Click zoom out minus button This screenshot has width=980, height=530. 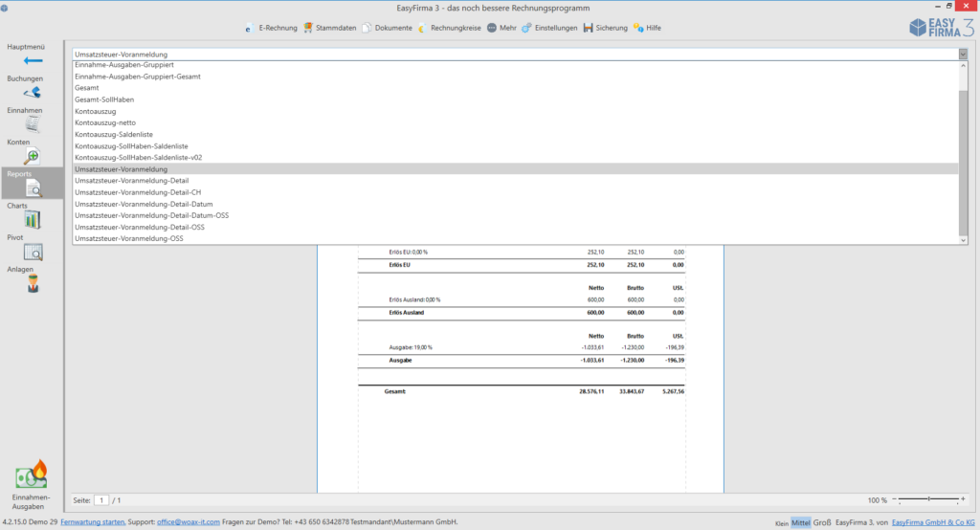(x=895, y=499)
